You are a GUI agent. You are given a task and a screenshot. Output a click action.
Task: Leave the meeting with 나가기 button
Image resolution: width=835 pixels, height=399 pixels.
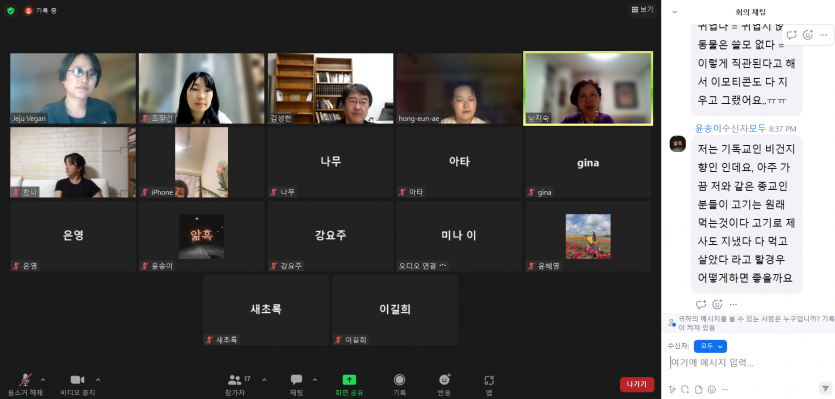pos(637,384)
